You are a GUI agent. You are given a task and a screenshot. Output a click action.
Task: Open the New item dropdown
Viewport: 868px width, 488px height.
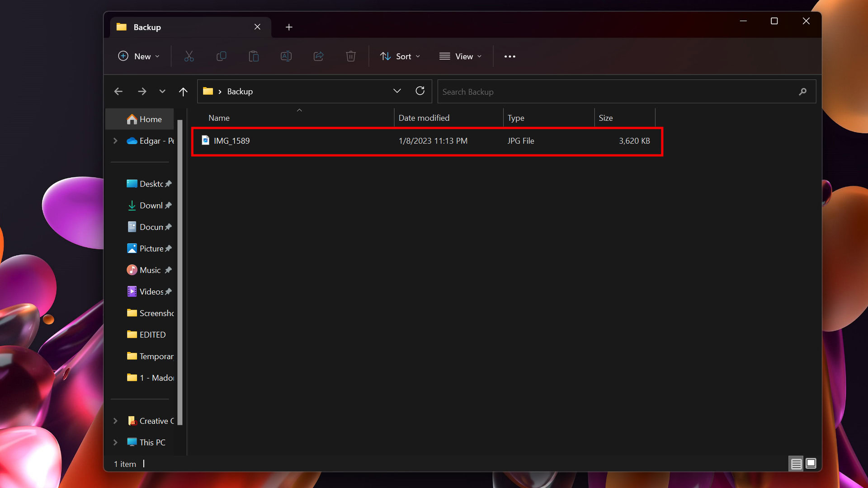139,56
